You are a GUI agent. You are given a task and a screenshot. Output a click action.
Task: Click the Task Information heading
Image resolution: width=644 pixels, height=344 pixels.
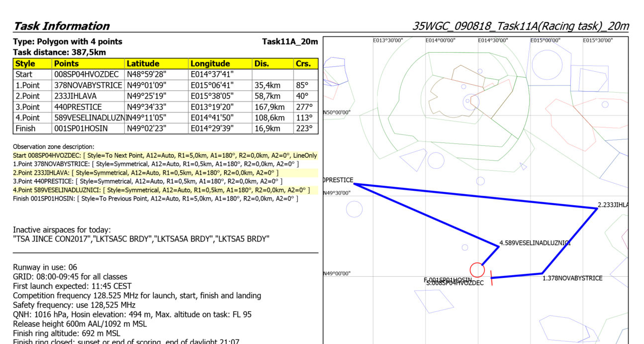click(61, 26)
